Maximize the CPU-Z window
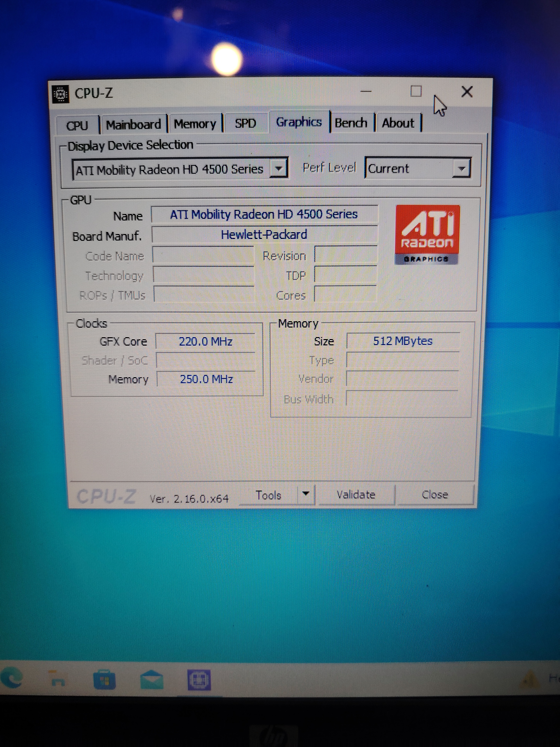The height and width of the screenshot is (747, 560). coord(416,92)
